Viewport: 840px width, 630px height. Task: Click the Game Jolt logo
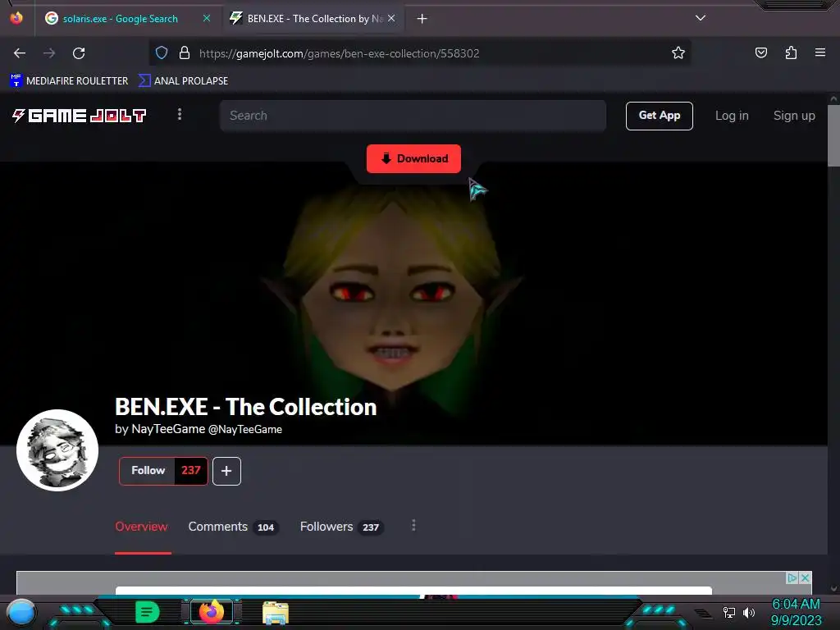pos(80,116)
